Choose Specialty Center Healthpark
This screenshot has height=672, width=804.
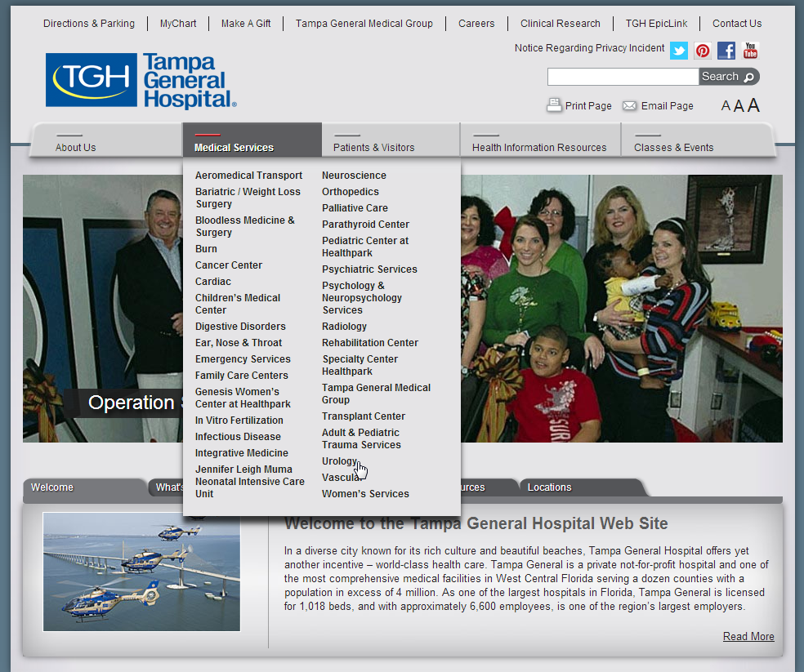360,366
